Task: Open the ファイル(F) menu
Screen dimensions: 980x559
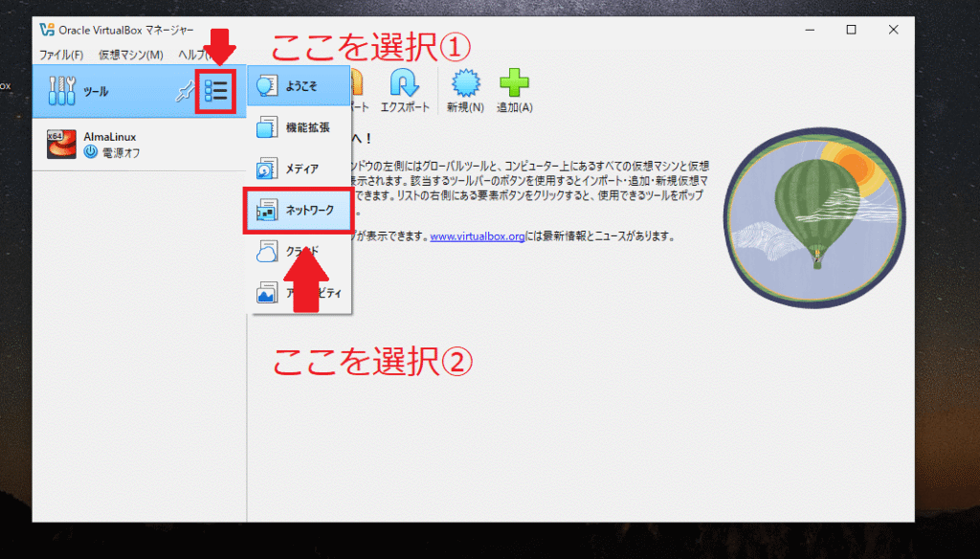Action: coord(61,55)
